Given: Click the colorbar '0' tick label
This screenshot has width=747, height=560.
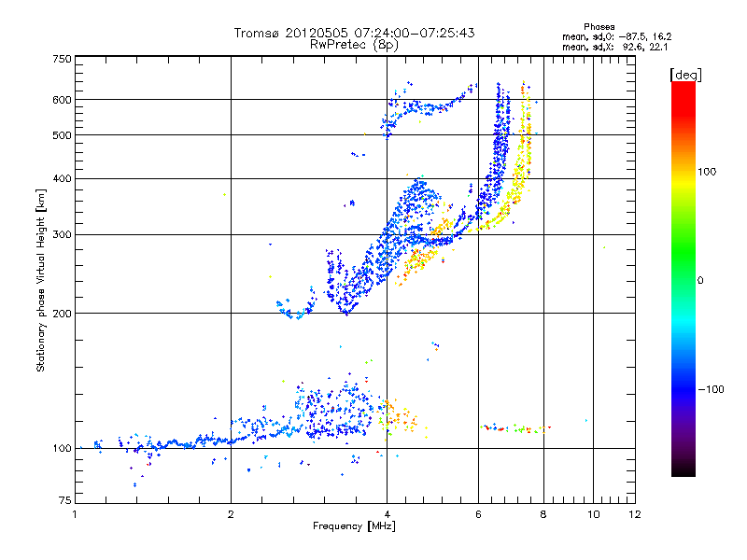Looking at the screenshot, I should click(x=700, y=281).
